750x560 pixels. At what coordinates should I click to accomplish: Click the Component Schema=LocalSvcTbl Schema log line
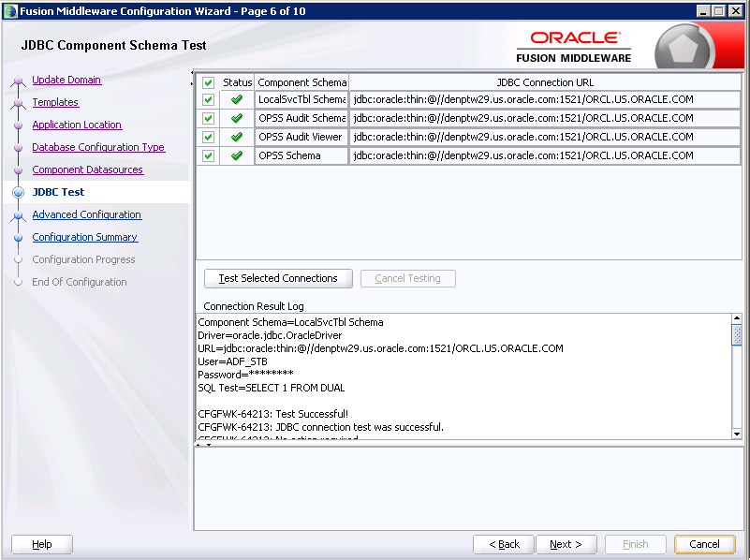point(291,323)
